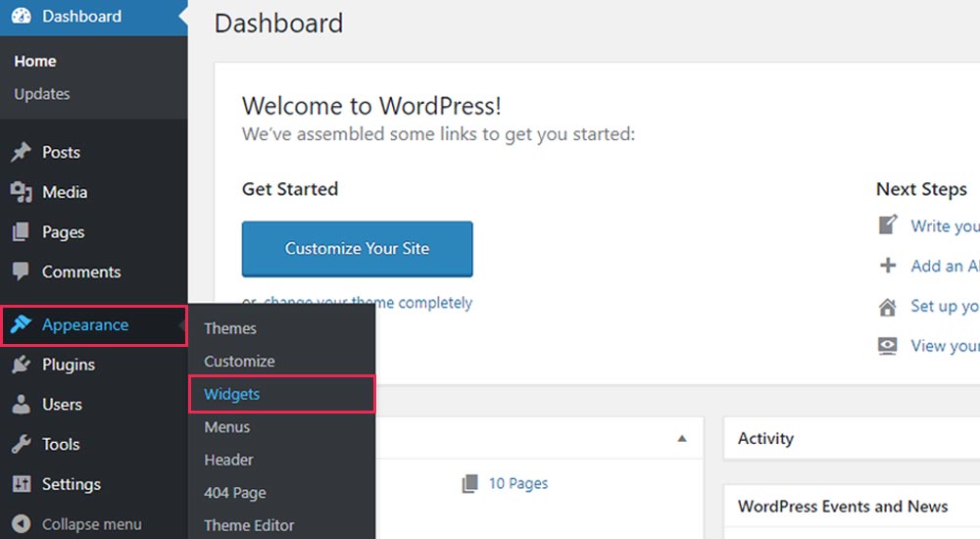Select Widgets from Appearance submenu
The image size is (980, 539).
(x=232, y=394)
